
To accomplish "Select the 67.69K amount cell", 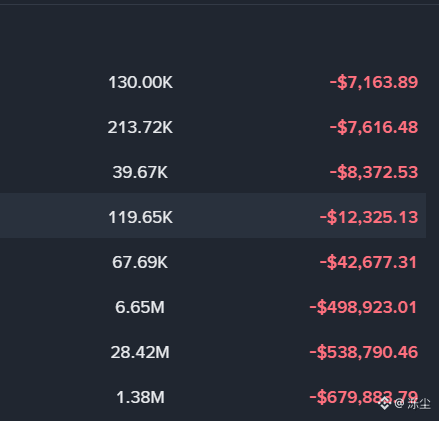I will (140, 262).
